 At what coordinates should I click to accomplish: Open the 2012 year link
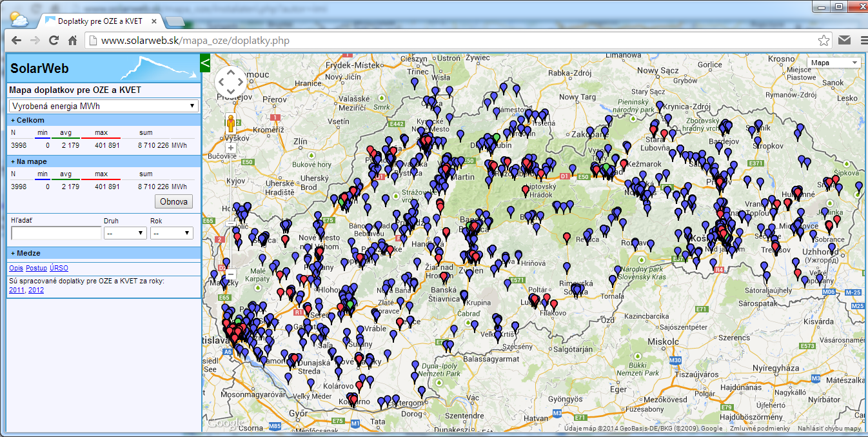click(x=36, y=290)
